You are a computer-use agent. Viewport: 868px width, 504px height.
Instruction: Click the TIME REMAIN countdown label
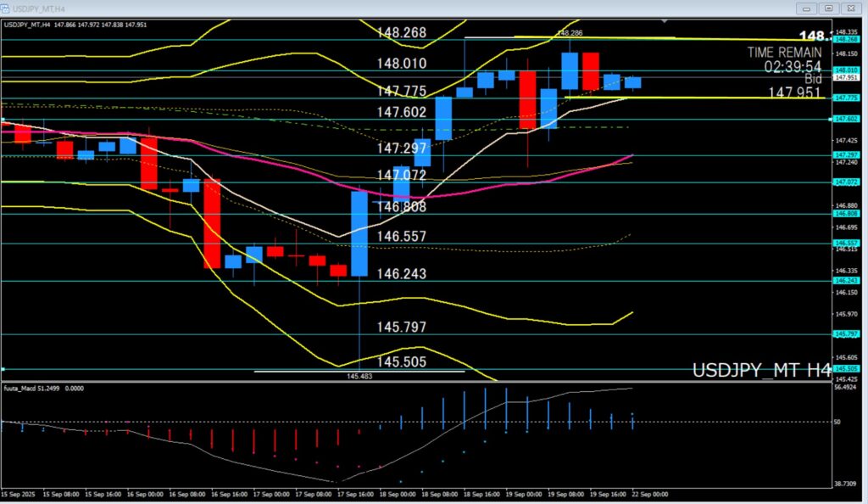[784, 52]
